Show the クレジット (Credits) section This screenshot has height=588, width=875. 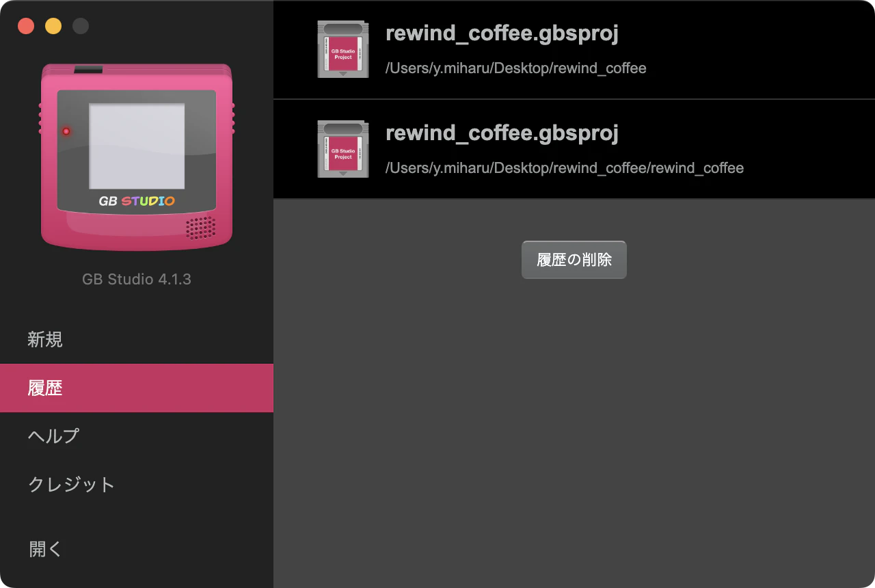(x=137, y=484)
